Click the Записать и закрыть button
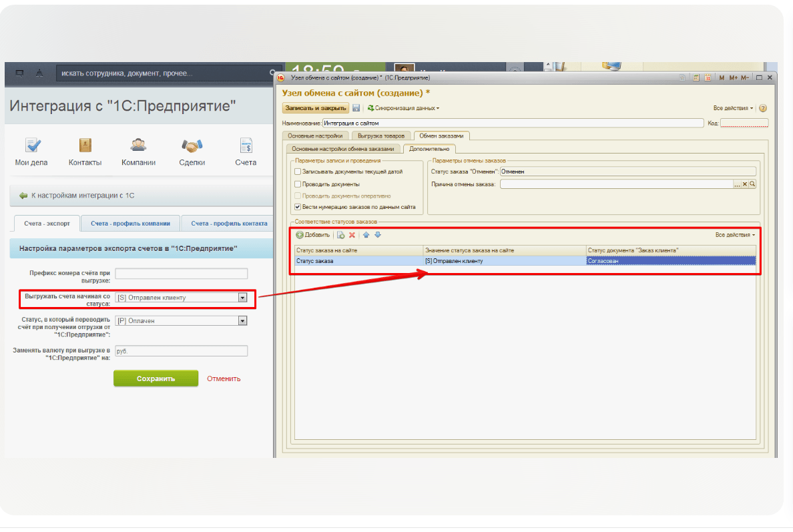This screenshot has height=532, width=793. pyautogui.click(x=316, y=108)
